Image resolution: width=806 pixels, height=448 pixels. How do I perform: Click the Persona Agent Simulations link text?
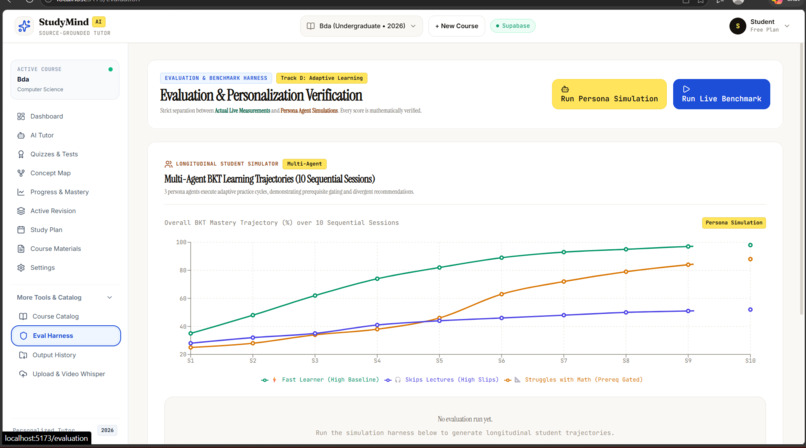309,110
